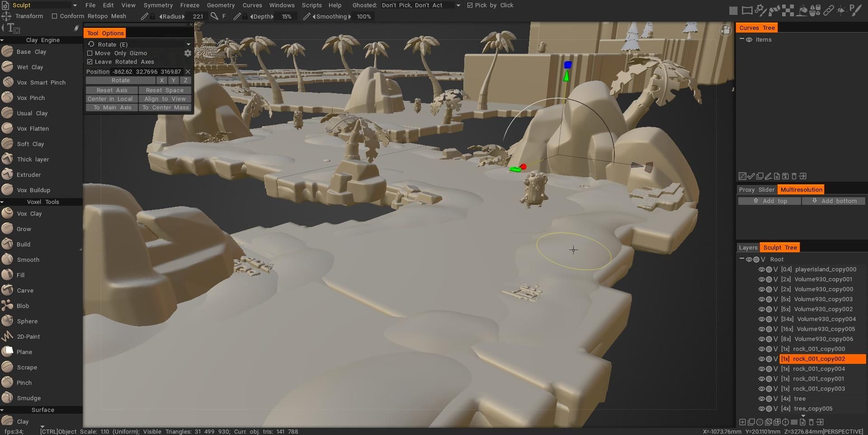Pick the Carve voxel tool
This screenshot has height=435, width=868.
25,290
